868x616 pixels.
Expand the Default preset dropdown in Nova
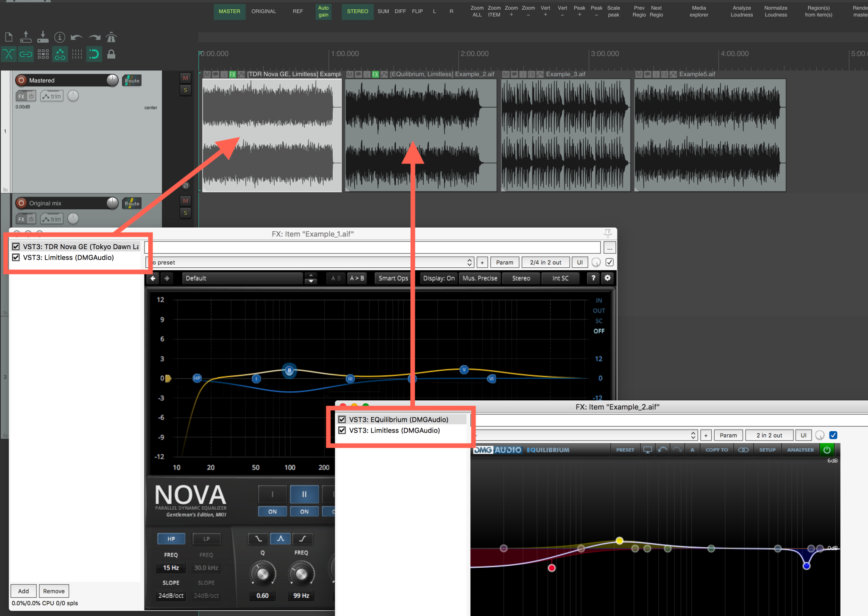pyautogui.click(x=311, y=278)
